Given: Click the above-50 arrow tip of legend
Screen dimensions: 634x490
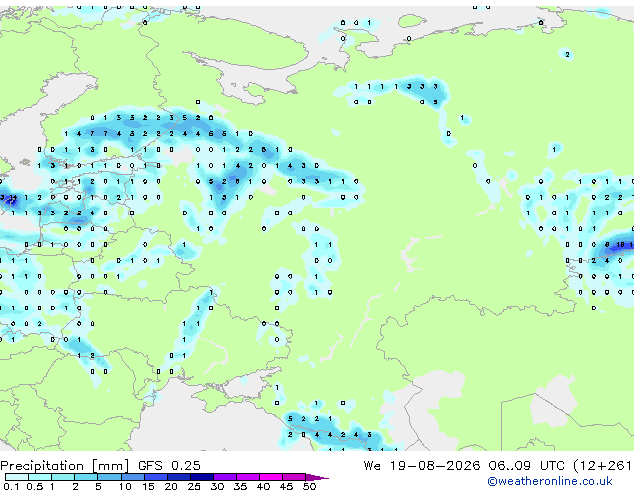Looking at the screenshot, I should pos(317,477).
